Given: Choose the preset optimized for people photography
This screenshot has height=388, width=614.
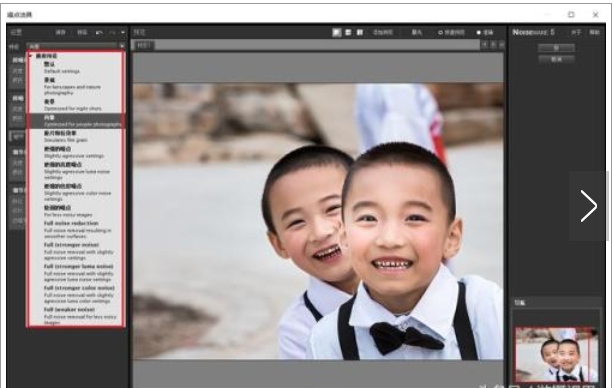Looking at the screenshot, I should click(76, 121).
